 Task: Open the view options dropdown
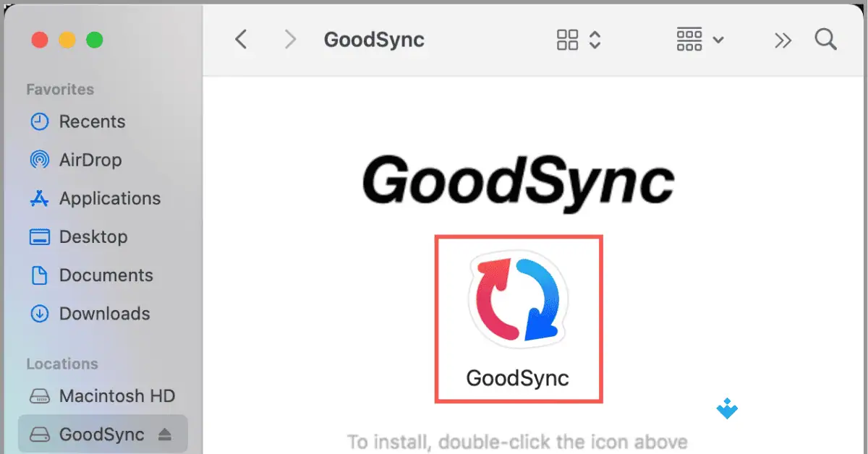[x=575, y=40]
